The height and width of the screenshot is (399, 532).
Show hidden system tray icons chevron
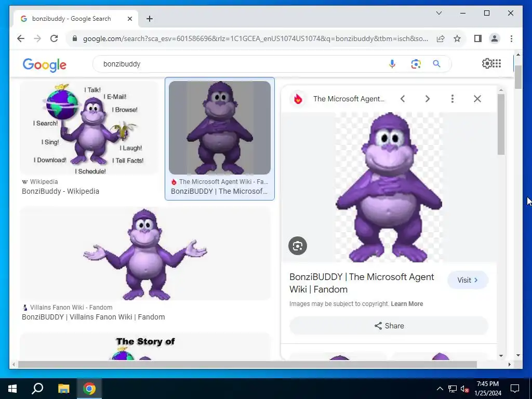tap(440, 389)
